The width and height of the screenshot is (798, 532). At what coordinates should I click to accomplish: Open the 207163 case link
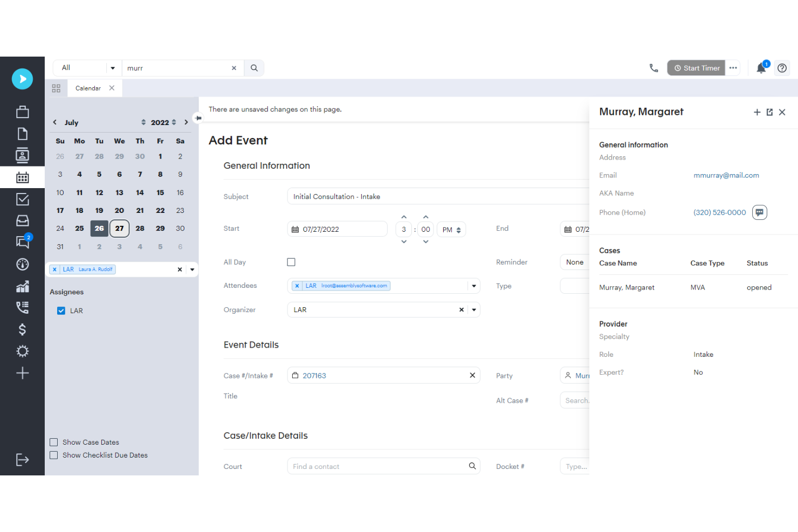[314, 376]
